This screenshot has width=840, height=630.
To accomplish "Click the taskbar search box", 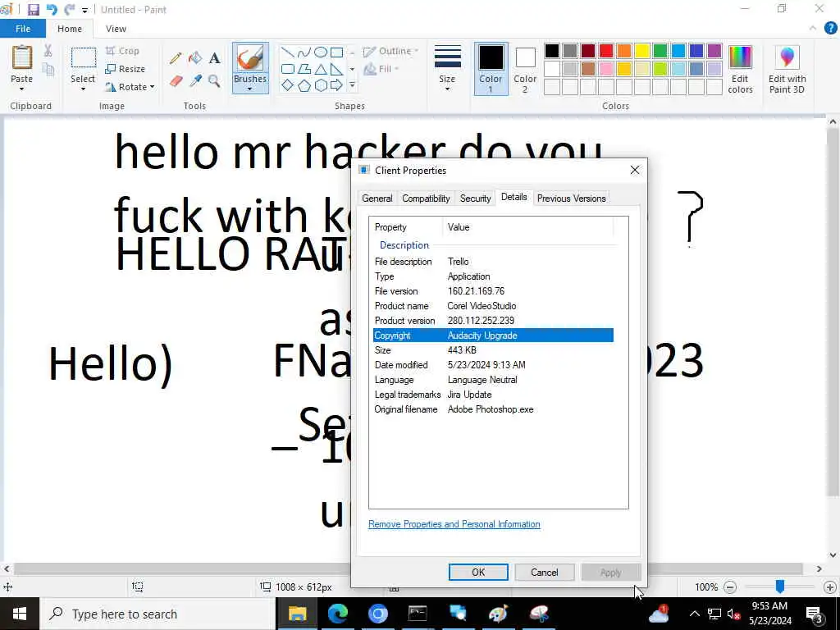I will coord(157,614).
